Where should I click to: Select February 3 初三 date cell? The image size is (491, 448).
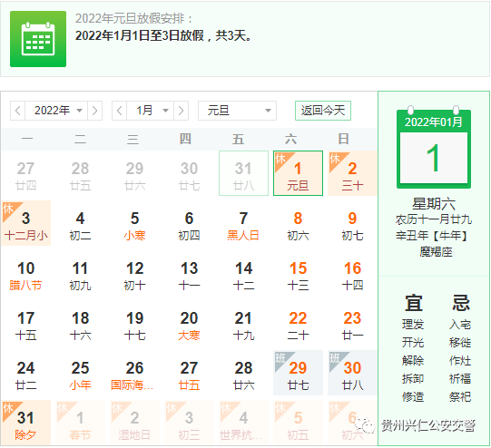pyautogui.click(x=189, y=423)
